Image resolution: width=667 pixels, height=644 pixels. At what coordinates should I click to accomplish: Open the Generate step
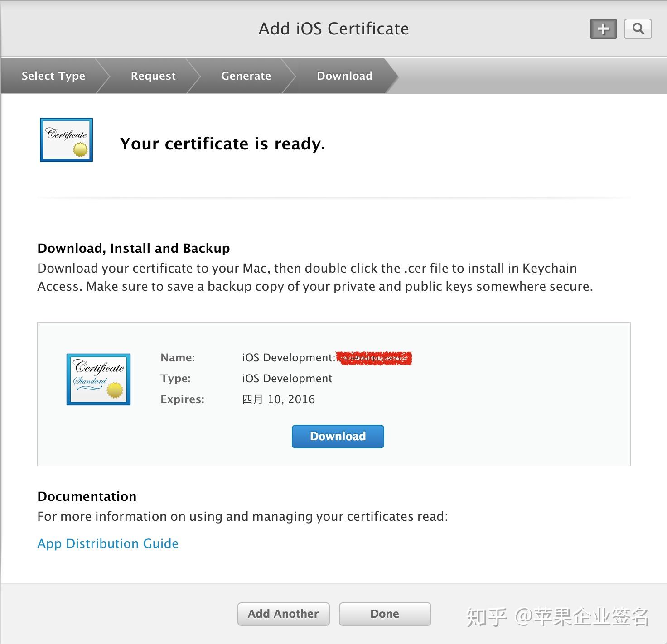[246, 76]
